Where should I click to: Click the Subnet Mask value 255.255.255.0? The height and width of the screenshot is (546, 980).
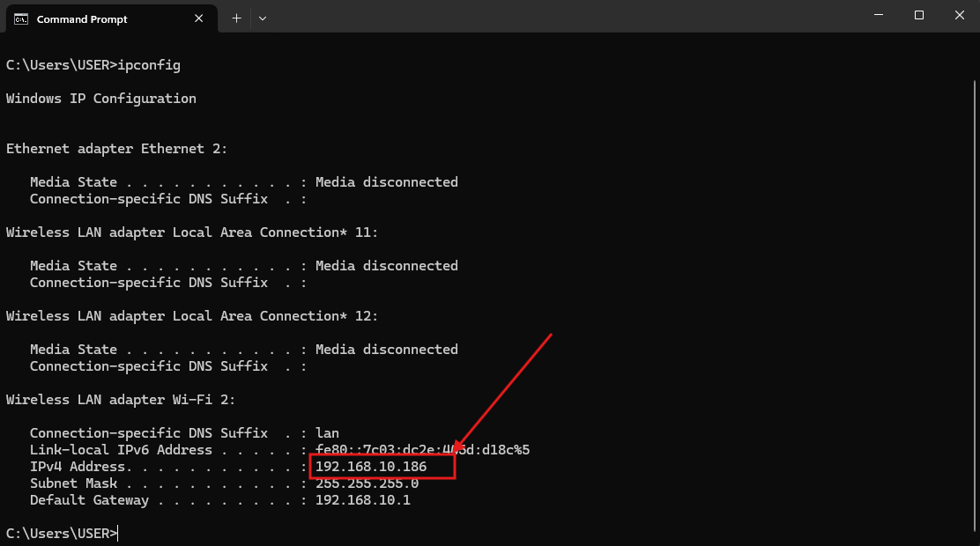pos(367,483)
